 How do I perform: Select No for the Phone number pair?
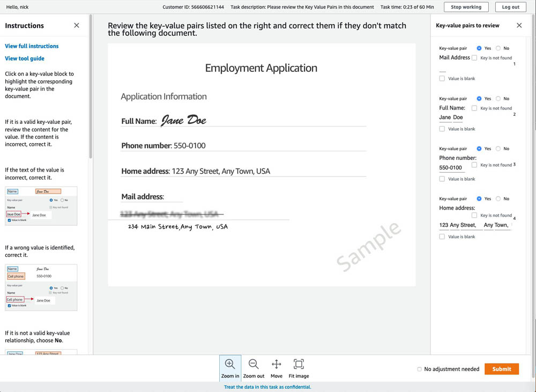498,149
